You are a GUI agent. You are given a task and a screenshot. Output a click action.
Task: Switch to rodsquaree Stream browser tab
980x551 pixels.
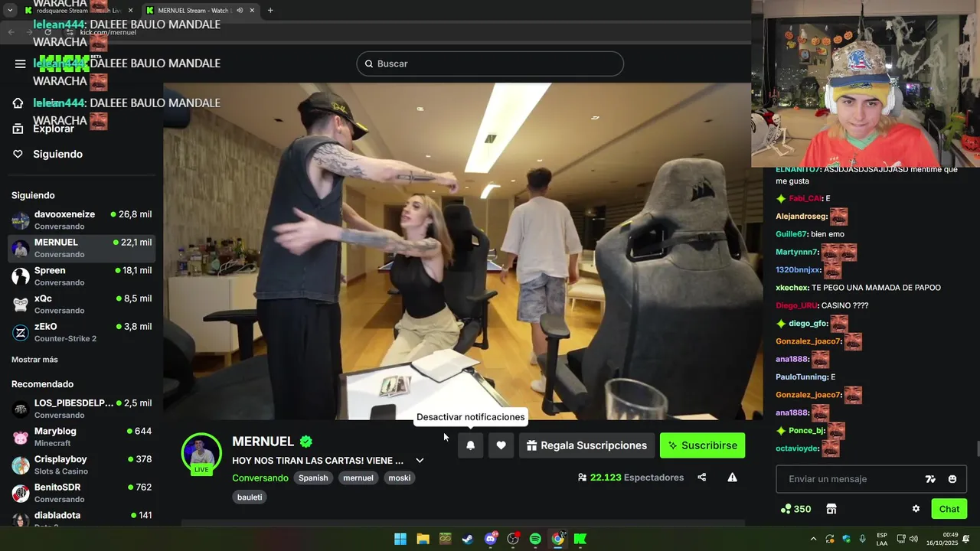(79, 10)
